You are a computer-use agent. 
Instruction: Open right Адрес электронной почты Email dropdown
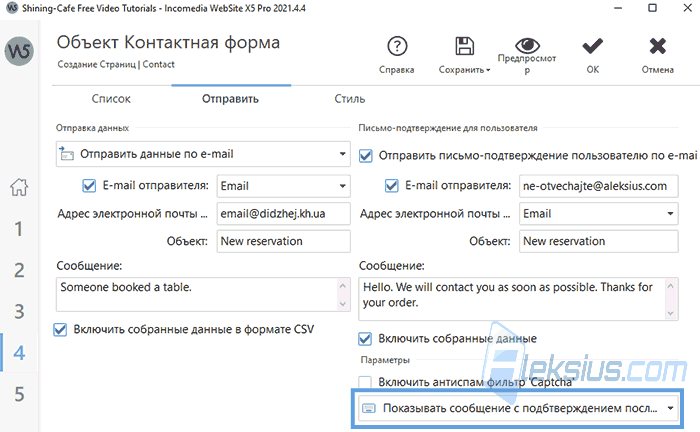pyautogui.click(x=599, y=214)
